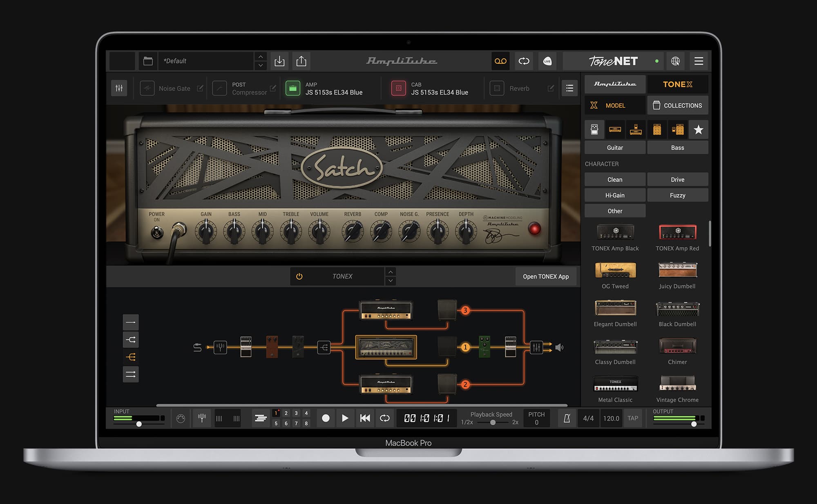This screenshot has width=817, height=504.
Task: Power off the TONEX module
Action: pyautogui.click(x=299, y=276)
